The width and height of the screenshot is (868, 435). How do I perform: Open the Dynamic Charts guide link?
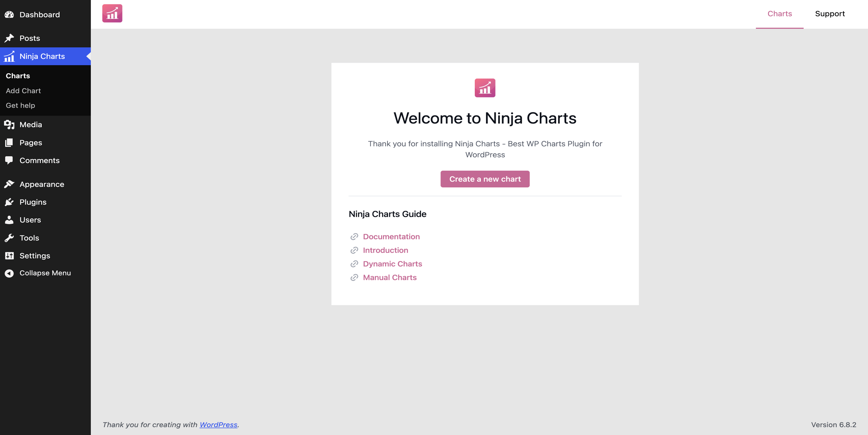pos(392,264)
